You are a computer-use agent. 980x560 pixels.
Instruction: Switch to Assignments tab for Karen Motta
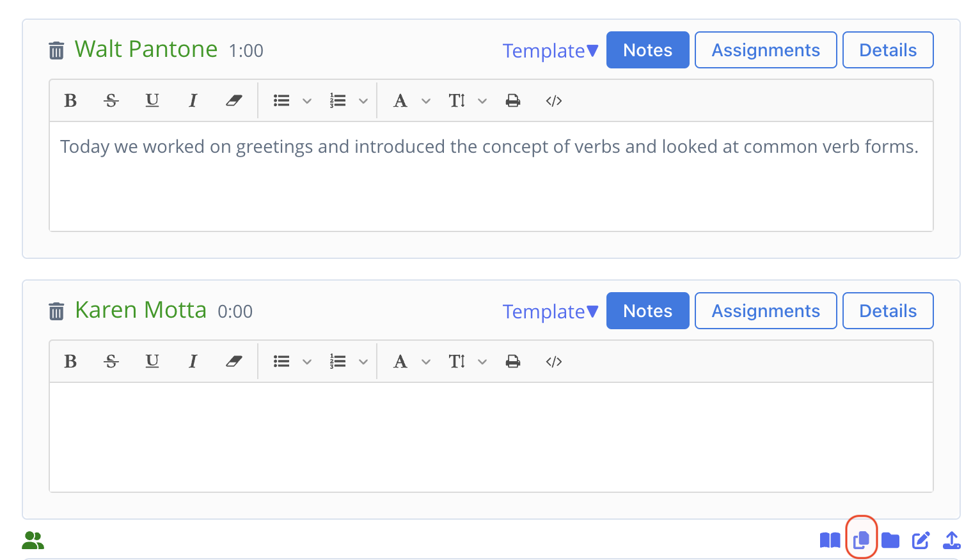pyautogui.click(x=766, y=311)
